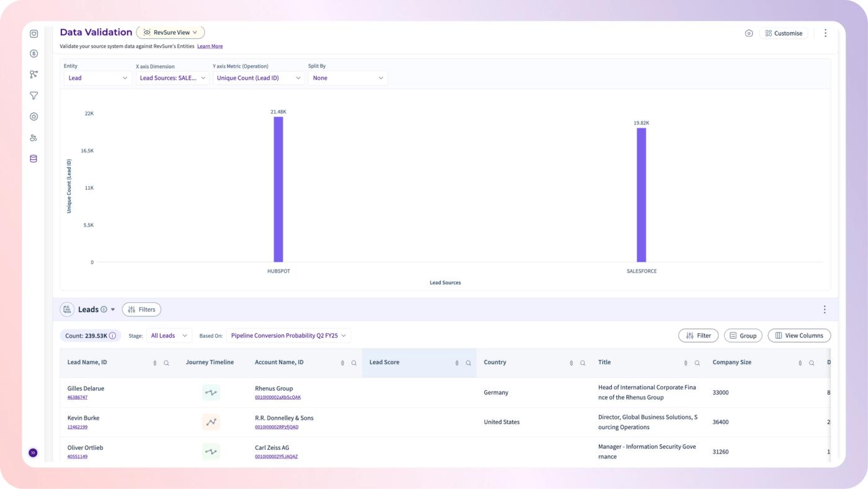The width and height of the screenshot is (868, 489).
Task: Click Gilles Delarue journey timeline icon
Action: pos(211,392)
